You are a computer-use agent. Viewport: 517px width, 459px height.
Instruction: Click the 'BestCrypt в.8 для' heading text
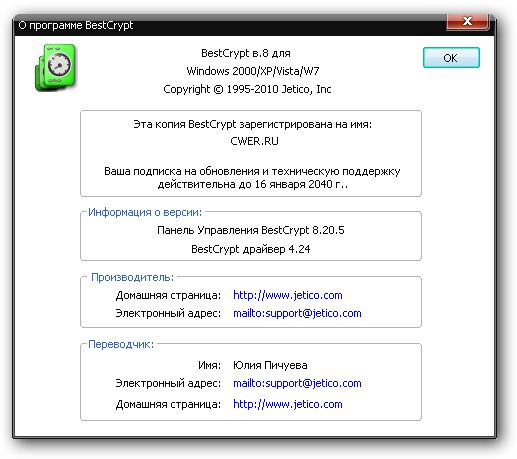(x=246, y=53)
